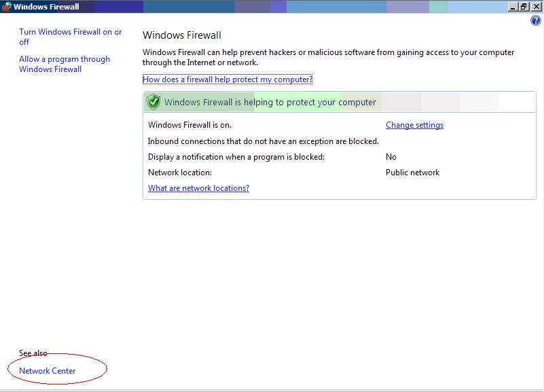Click the 'Windows Firewall' title bar text
This screenshot has height=392, width=544.
[46, 7]
